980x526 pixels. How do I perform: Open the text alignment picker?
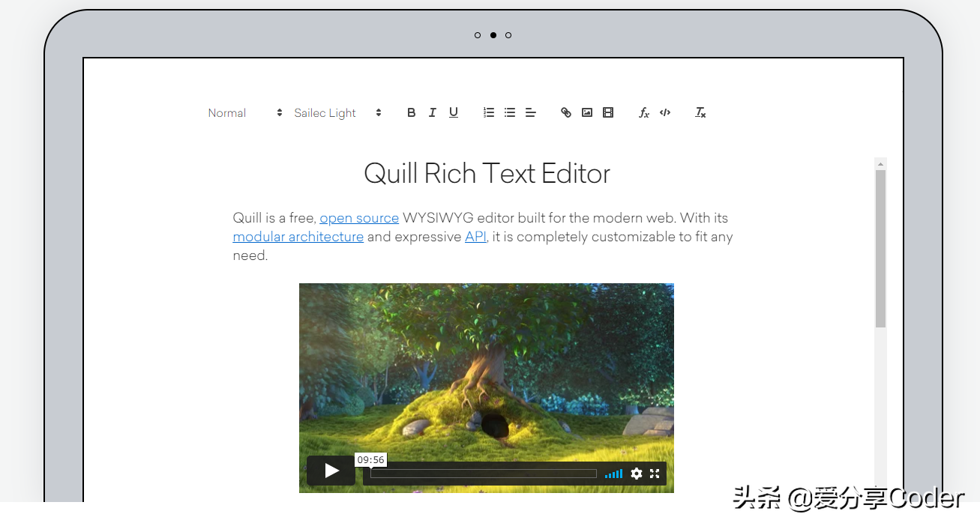point(531,112)
